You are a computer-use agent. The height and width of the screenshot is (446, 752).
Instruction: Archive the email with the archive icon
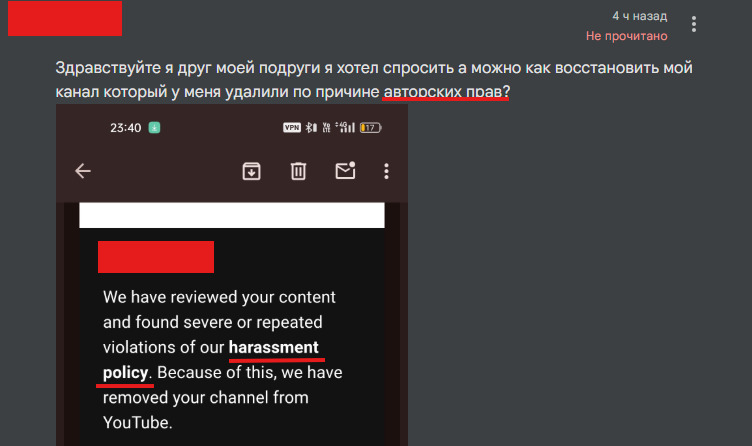251,171
